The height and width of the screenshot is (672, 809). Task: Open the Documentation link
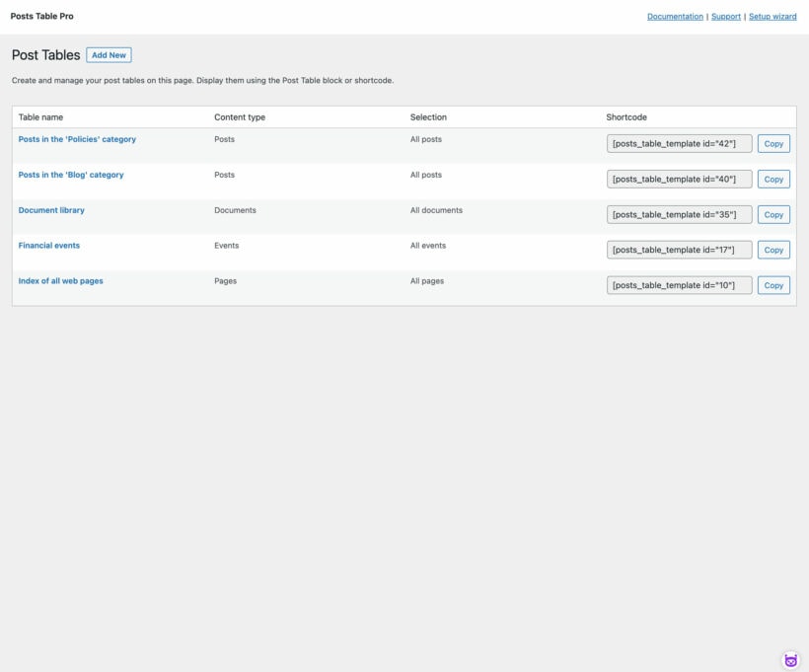[x=674, y=16]
